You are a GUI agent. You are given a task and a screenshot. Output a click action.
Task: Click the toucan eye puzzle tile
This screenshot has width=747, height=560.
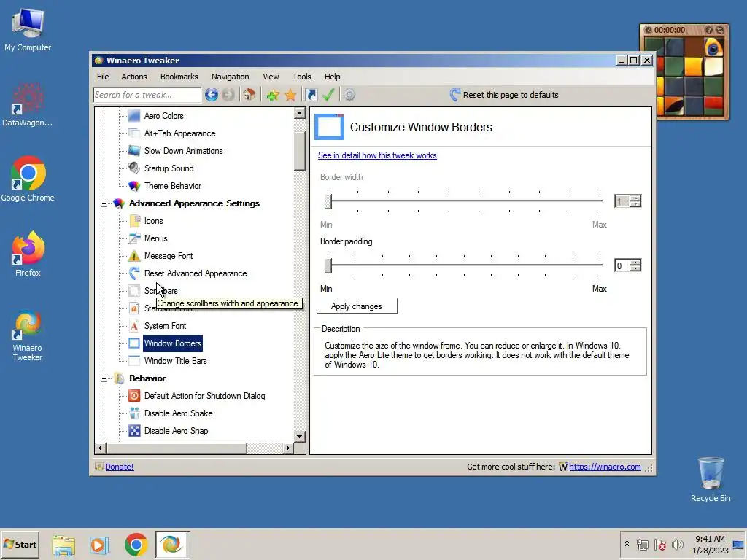click(x=713, y=48)
